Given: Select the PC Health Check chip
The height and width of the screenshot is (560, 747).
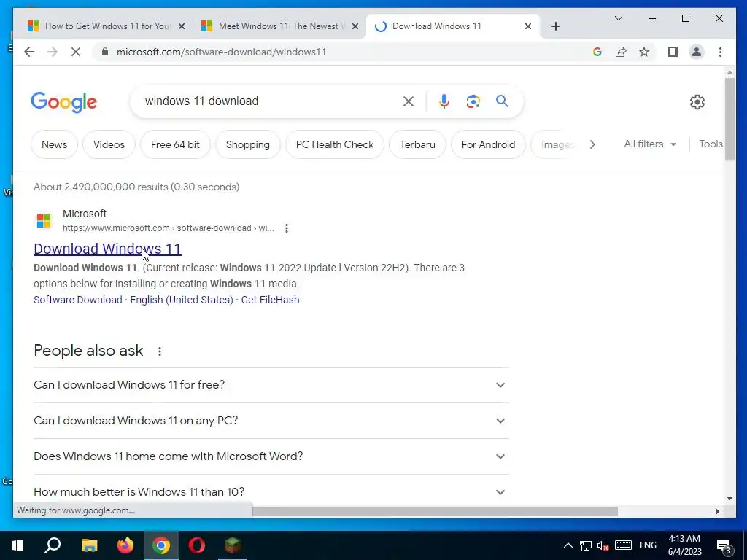Looking at the screenshot, I should [x=335, y=144].
